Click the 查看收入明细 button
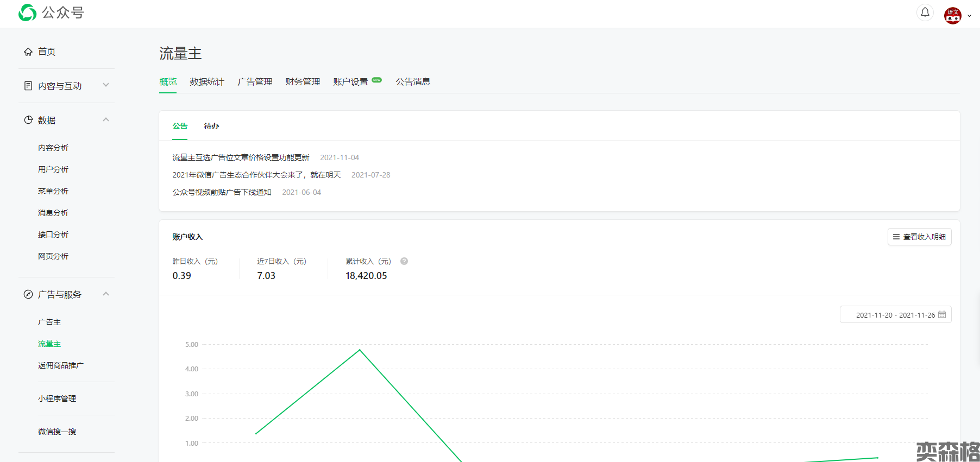This screenshot has width=980, height=462. point(919,237)
